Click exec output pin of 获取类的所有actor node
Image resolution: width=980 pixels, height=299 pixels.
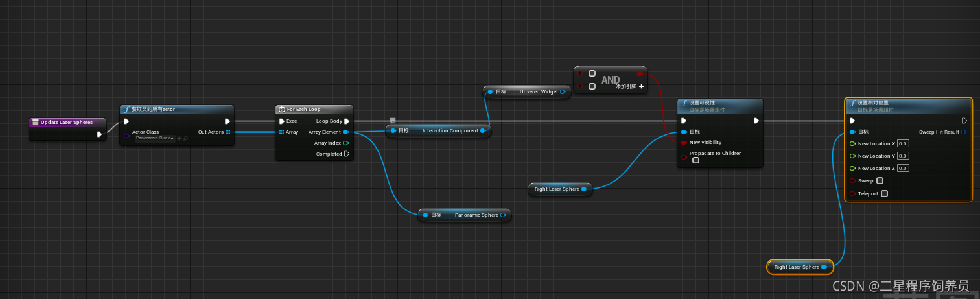[x=227, y=121]
